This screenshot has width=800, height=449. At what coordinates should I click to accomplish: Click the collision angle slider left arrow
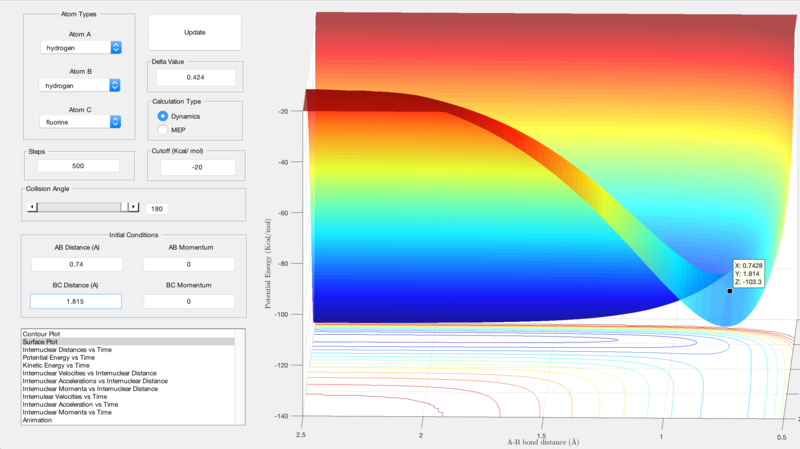click(x=34, y=207)
